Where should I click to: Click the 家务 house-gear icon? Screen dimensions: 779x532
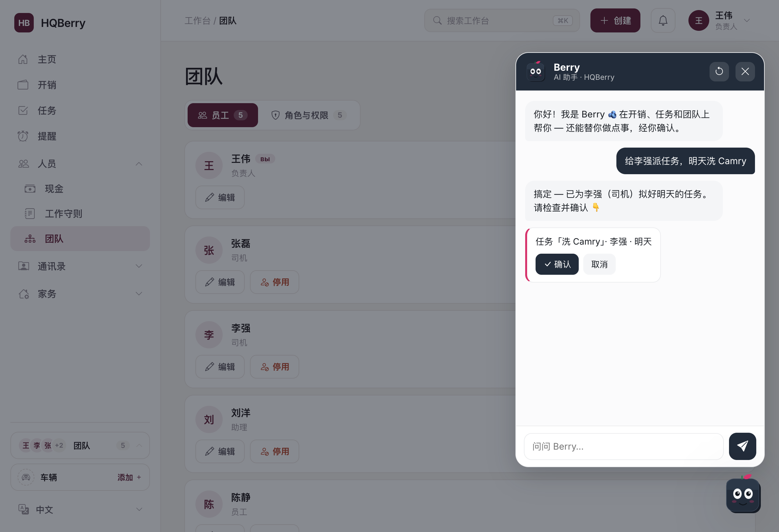point(23,294)
